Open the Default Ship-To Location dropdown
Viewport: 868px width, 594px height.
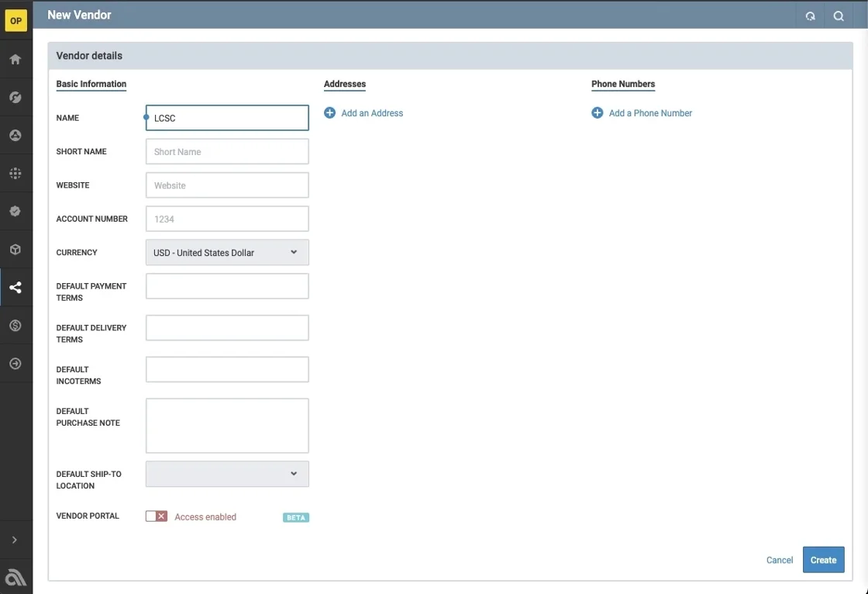pos(227,474)
